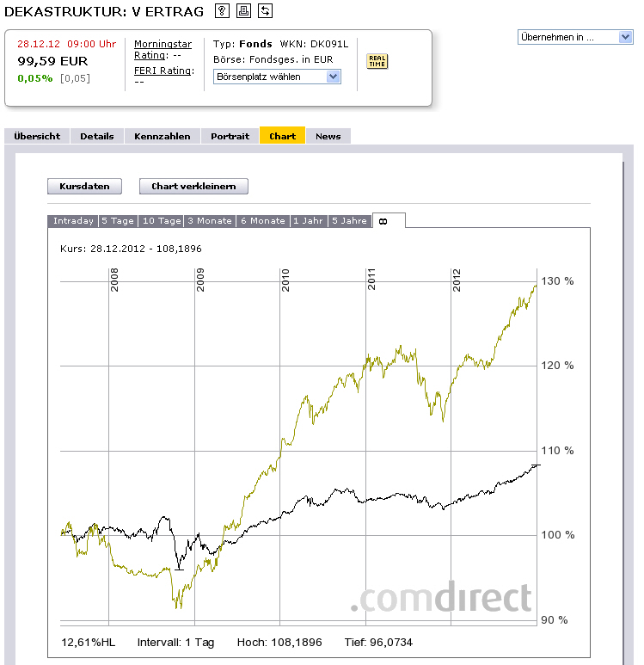This screenshot has height=665, width=644.
Task: Switch to the Übersicht tab
Action: point(37,136)
